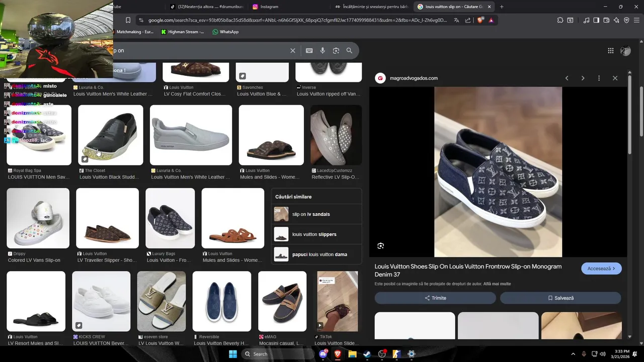
Task: Open the Luxury Bags denim slip-on thumbnail
Action: pyautogui.click(x=170, y=218)
